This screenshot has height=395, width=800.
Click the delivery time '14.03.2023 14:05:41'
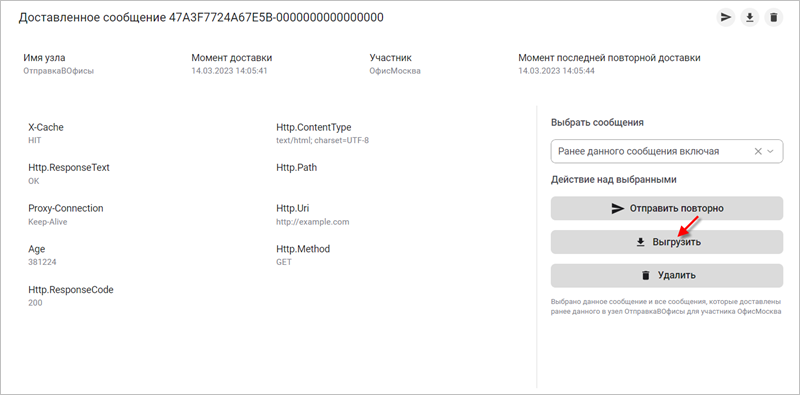coord(230,71)
